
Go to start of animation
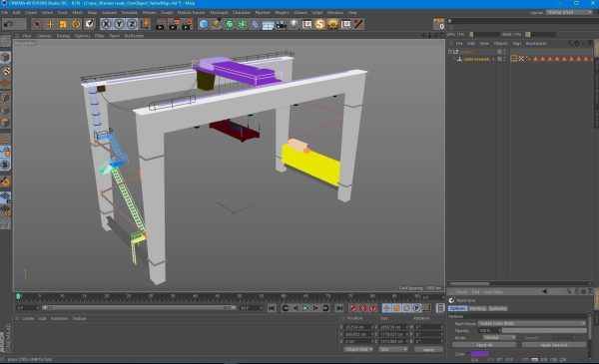[272, 308]
